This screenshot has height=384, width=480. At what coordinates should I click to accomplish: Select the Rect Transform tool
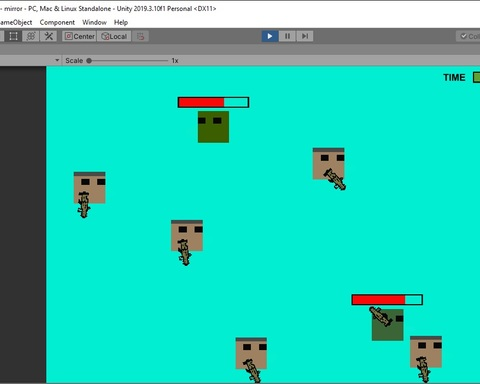pos(13,36)
